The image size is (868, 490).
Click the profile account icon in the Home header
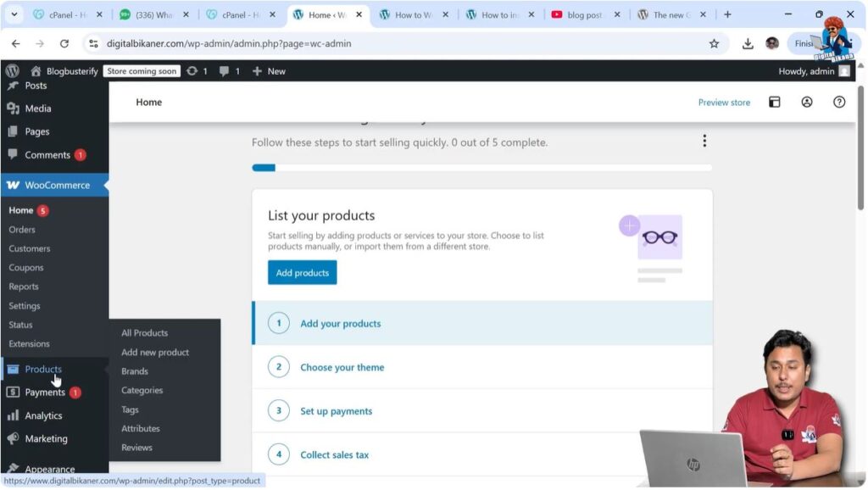pyautogui.click(x=807, y=102)
